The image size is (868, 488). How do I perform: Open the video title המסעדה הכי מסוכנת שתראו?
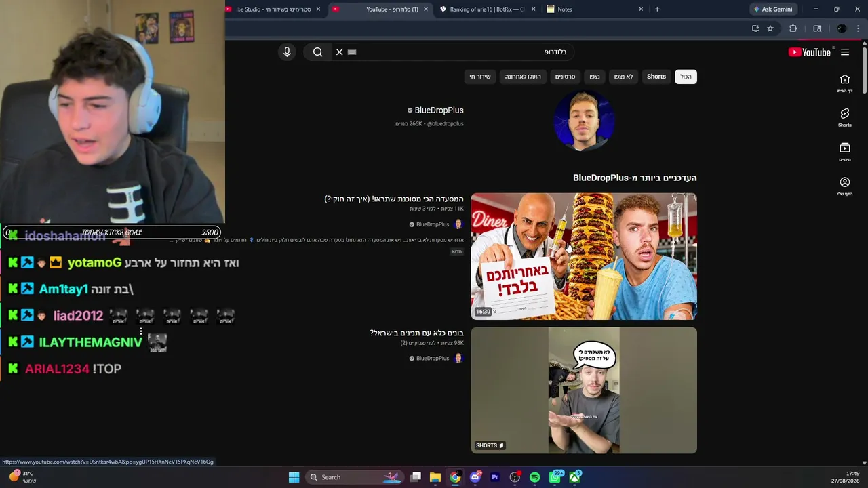pos(394,199)
